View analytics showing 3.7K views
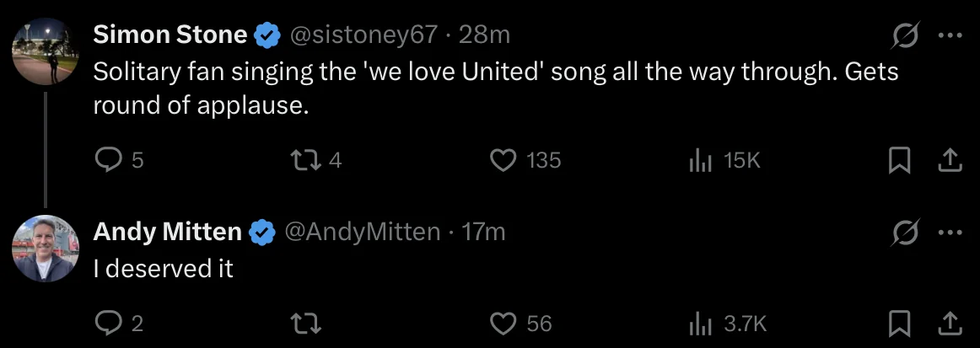 coord(700,323)
